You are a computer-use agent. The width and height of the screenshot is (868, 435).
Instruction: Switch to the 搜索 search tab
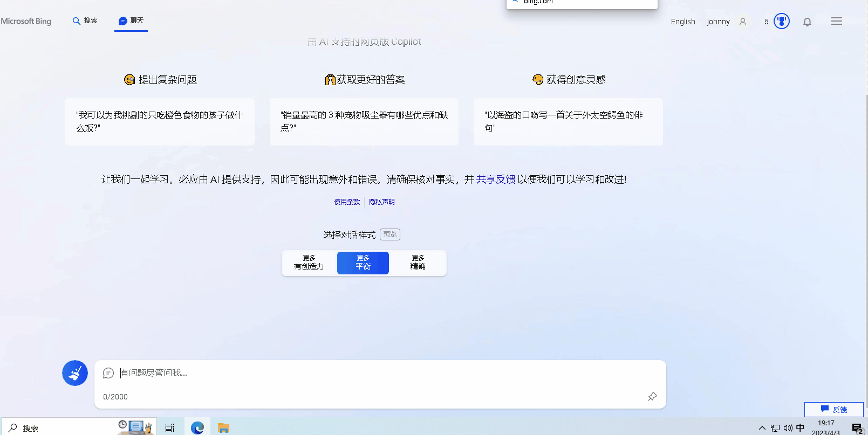85,21
